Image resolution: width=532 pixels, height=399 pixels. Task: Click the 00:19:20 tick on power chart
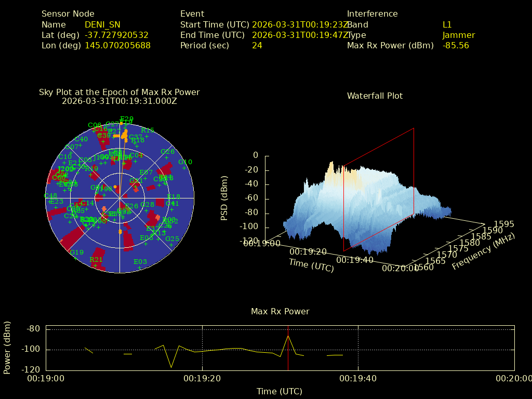coord(202,379)
